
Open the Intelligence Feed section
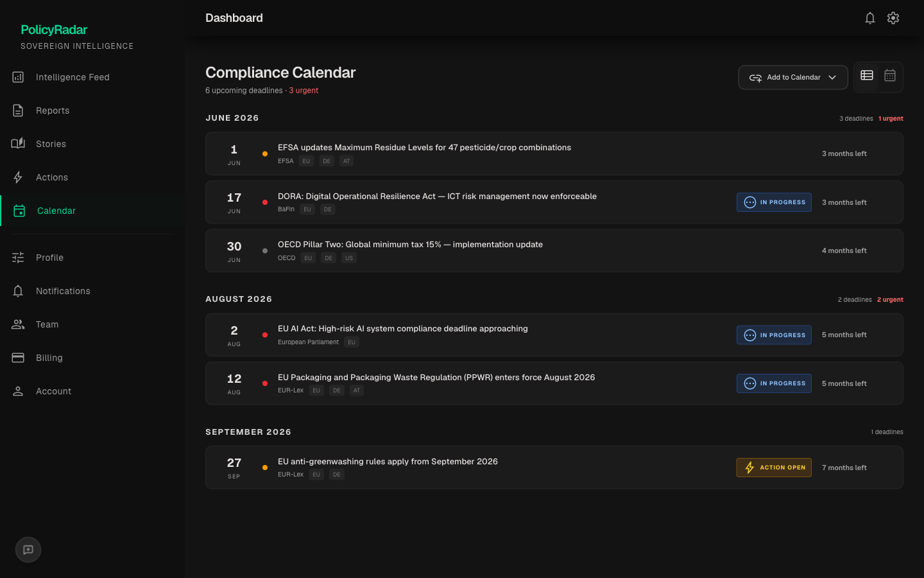[72, 77]
